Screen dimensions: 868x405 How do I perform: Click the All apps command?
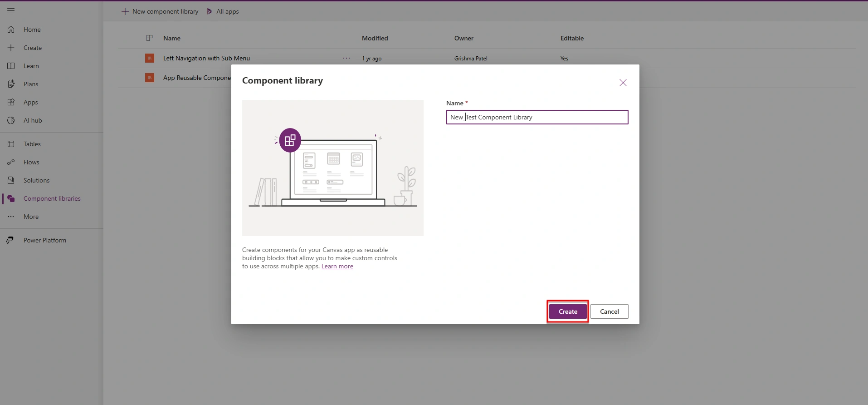[223, 11]
